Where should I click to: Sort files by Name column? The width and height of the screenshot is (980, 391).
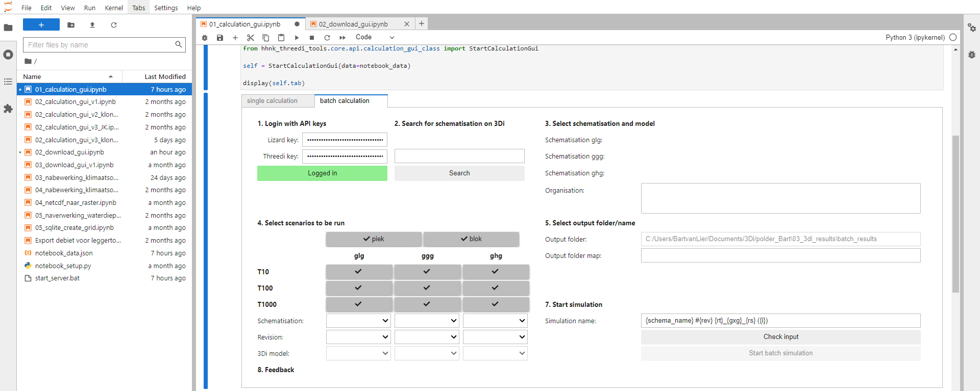point(69,76)
